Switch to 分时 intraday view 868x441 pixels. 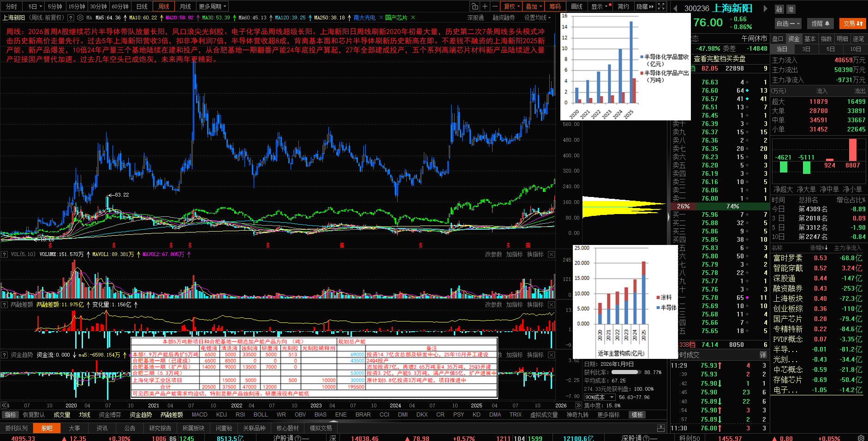click(11, 6)
